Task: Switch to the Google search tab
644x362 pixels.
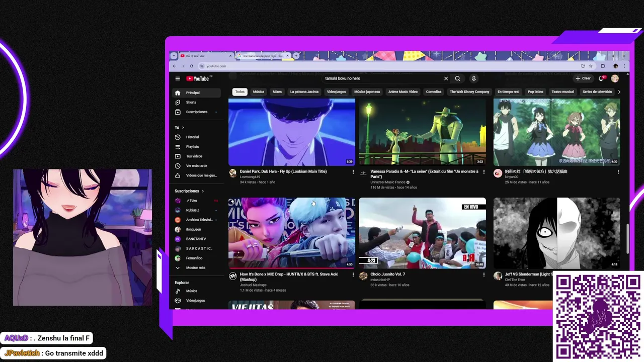Action: 263,56
